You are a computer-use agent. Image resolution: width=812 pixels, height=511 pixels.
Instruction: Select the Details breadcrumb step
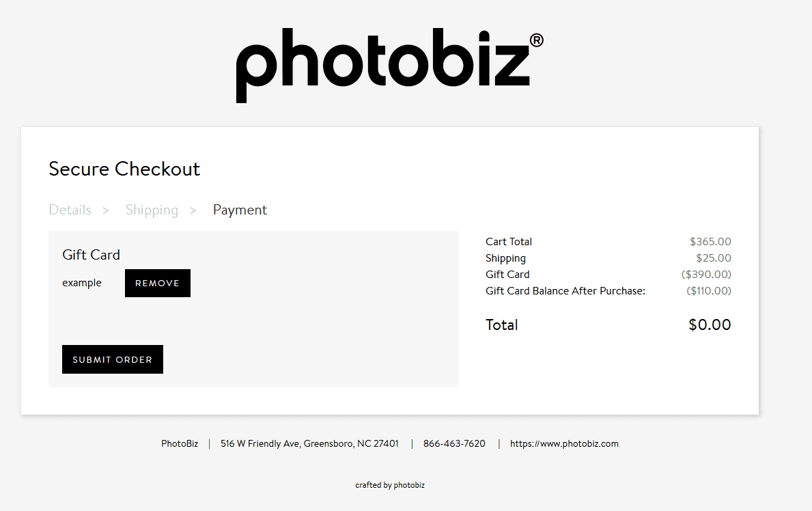70,210
